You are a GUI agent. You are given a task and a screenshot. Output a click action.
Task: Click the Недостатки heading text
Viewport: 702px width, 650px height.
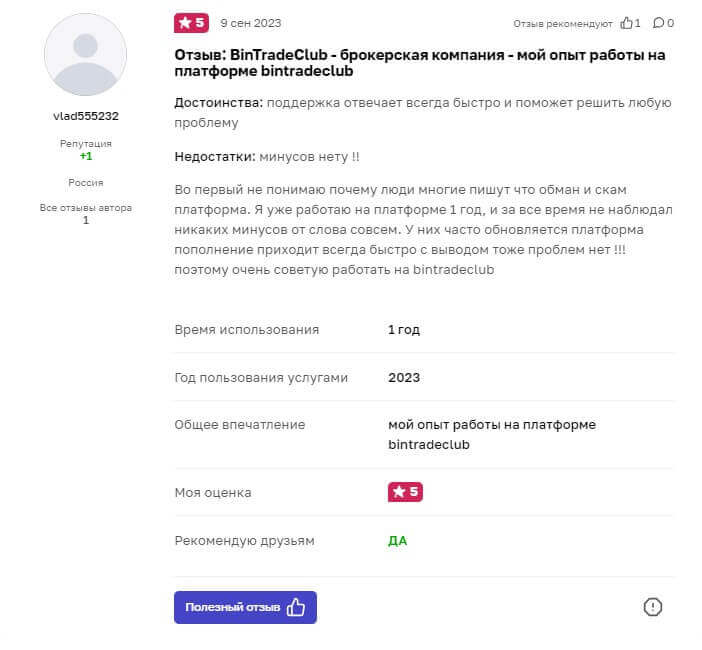pos(215,157)
